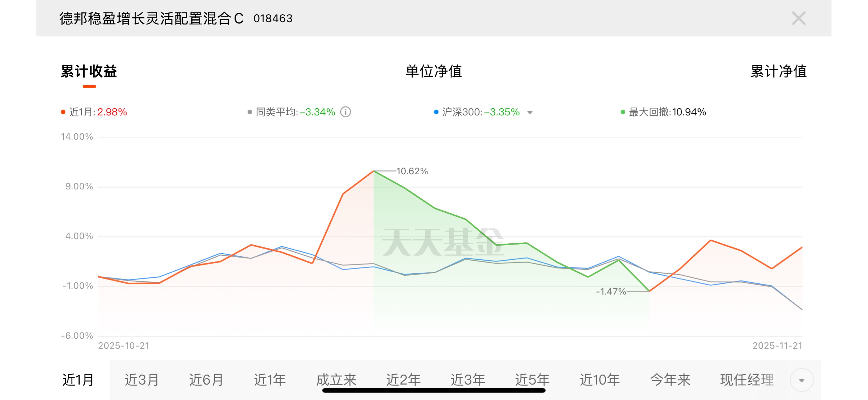The image size is (868, 400).
Task: Open the 同类平均 info icon
Action: (346, 112)
